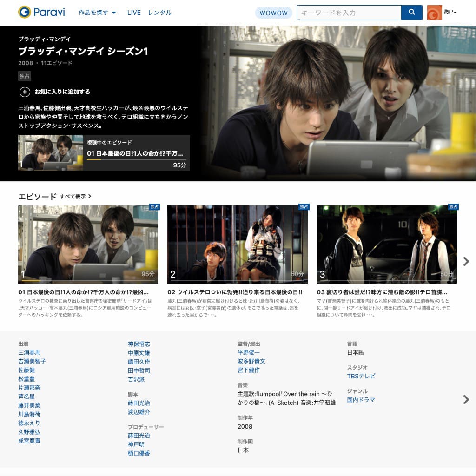Open the LIVE menu item
Image resolution: width=476 pixels, height=476 pixels.
tap(134, 13)
